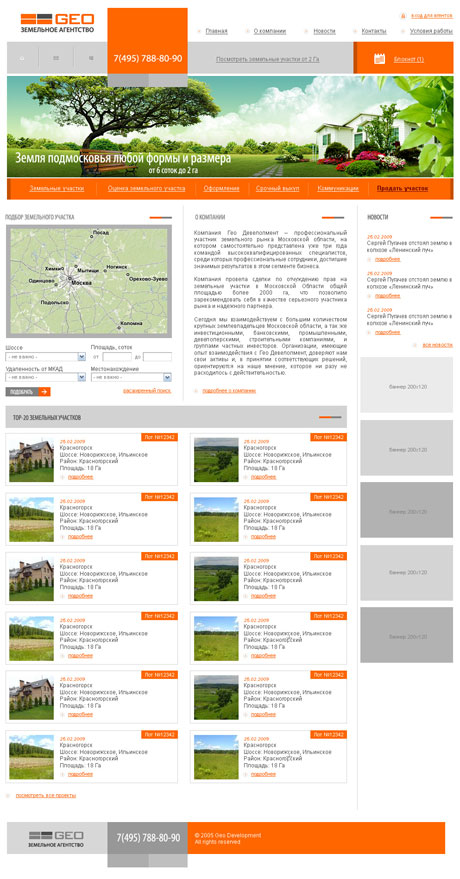Click the GEO logo in the footer
The height and width of the screenshot is (879, 460).
point(56,839)
